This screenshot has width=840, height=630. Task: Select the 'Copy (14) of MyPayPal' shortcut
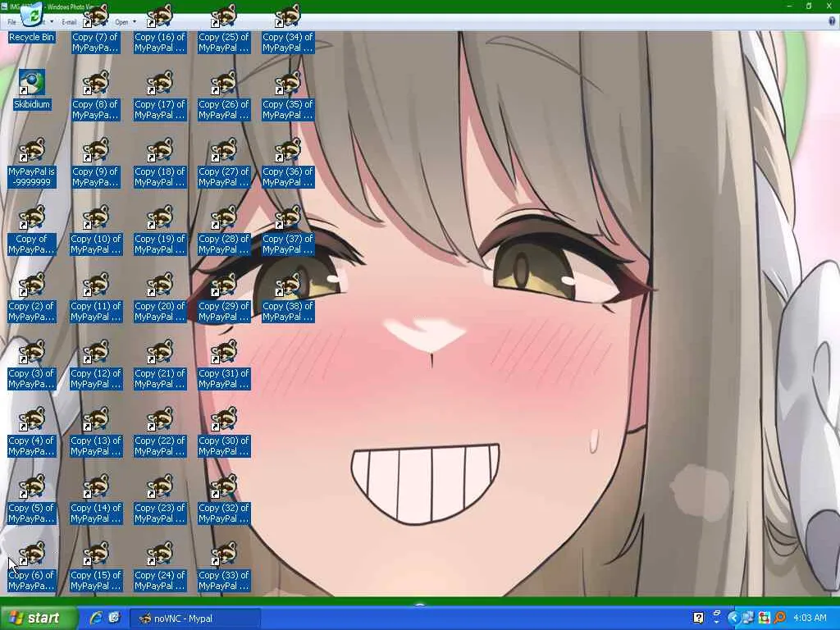point(96,500)
